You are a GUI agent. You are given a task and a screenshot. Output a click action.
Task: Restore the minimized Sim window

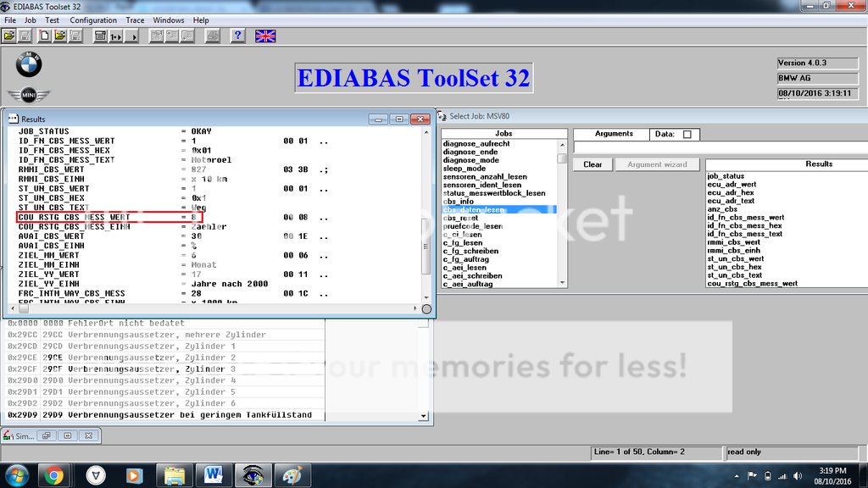[47, 436]
